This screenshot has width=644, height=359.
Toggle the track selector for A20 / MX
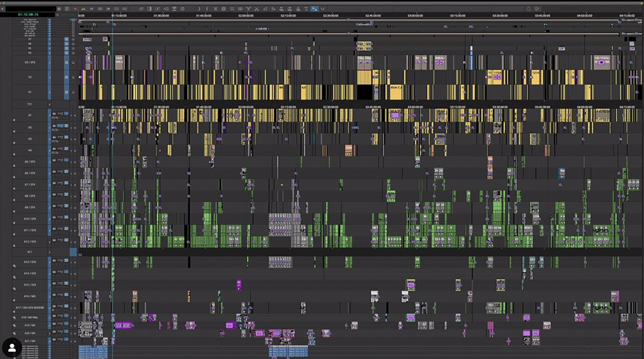pyautogui.click(x=50, y=334)
